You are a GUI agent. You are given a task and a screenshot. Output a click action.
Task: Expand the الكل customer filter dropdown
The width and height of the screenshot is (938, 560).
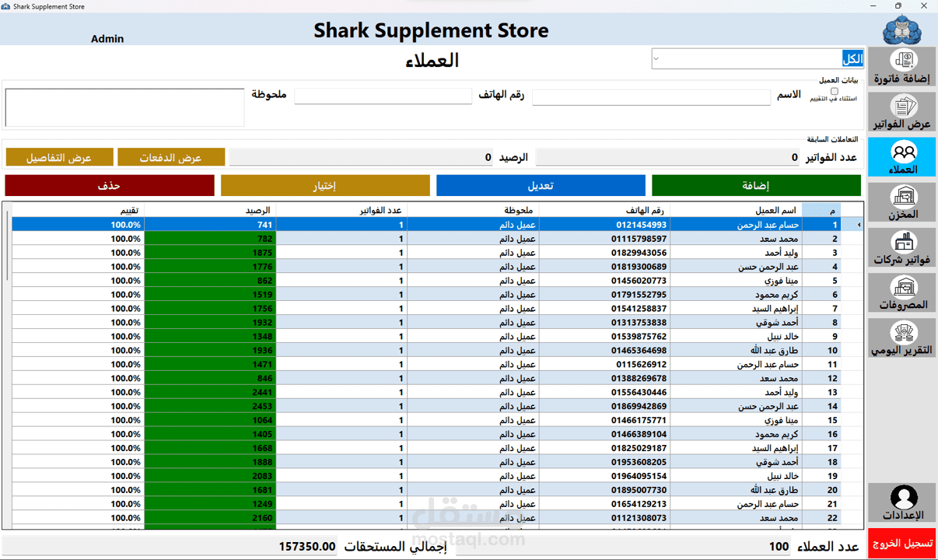(656, 58)
